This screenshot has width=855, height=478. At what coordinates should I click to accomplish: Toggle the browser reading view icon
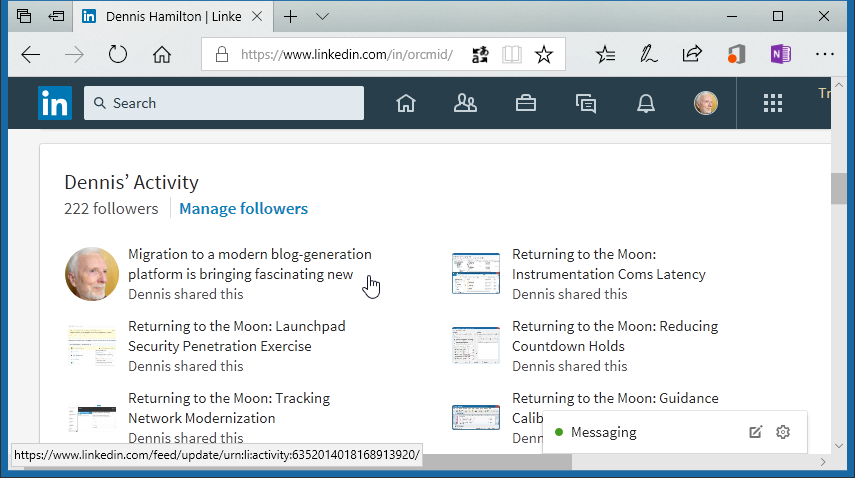click(512, 55)
